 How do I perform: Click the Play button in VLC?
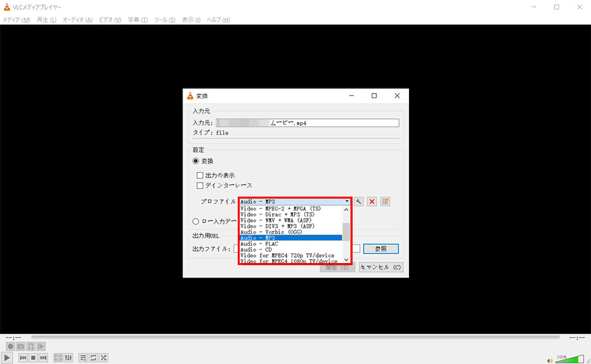[x=7, y=357]
